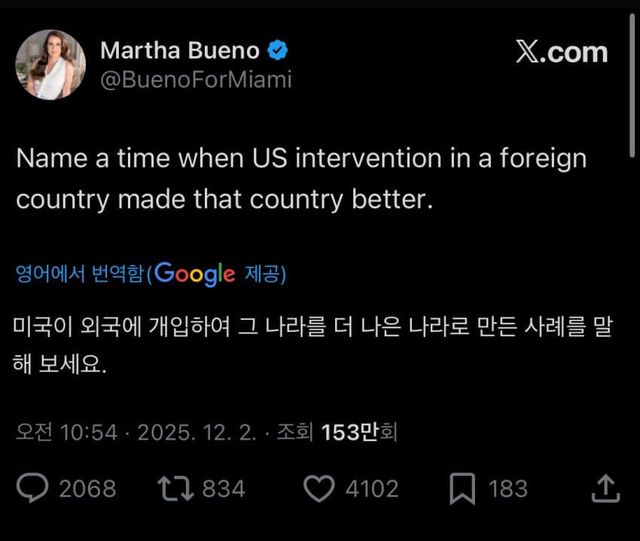Click the Google logo in translation notice
This screenshot has height=541, width=640.
click(x=196, y=273)
